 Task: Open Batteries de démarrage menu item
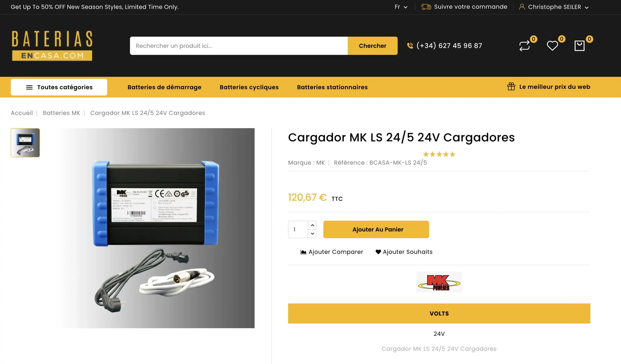coord(164,87)
